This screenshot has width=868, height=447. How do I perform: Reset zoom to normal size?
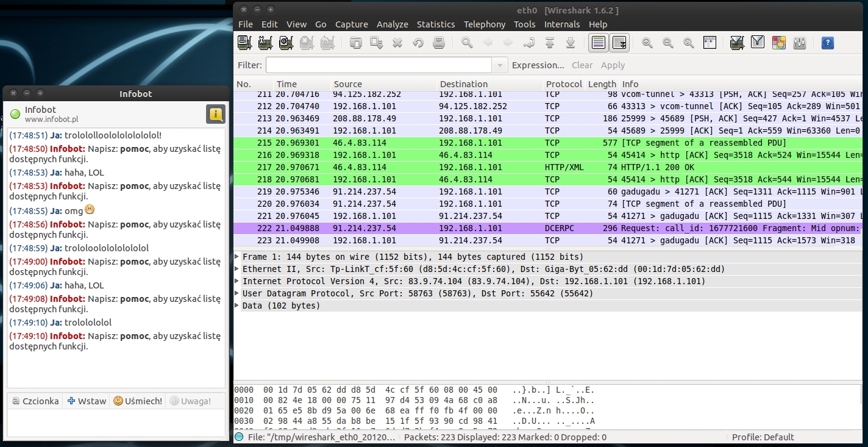pos(689,43)
